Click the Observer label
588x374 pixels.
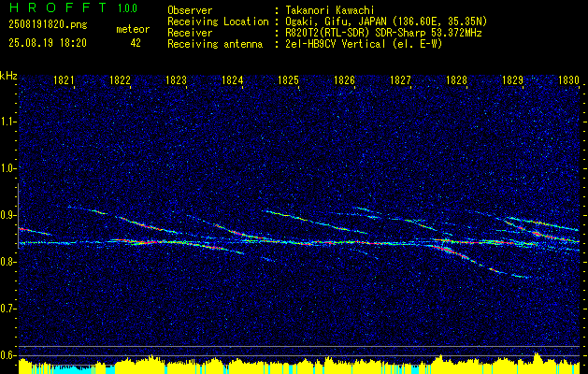coord(190,10)
